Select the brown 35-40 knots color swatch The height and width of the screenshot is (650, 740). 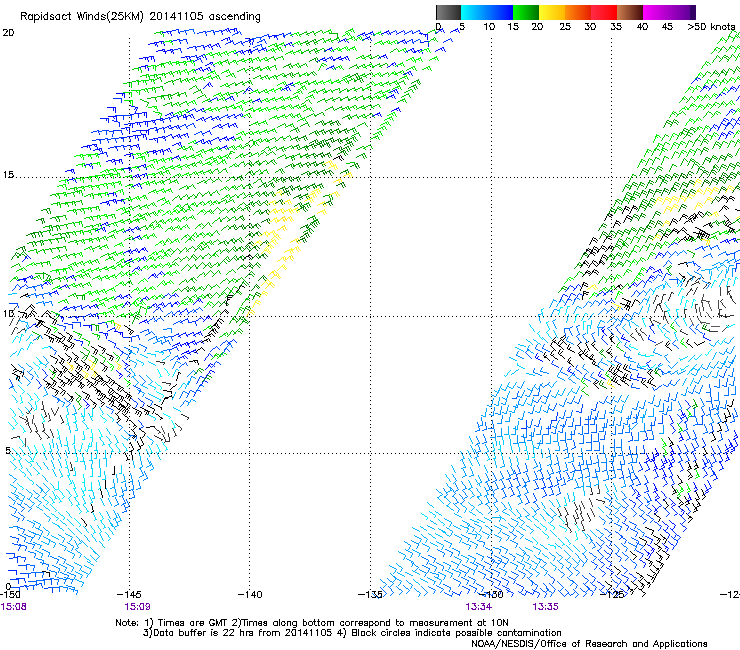point(630,12)
